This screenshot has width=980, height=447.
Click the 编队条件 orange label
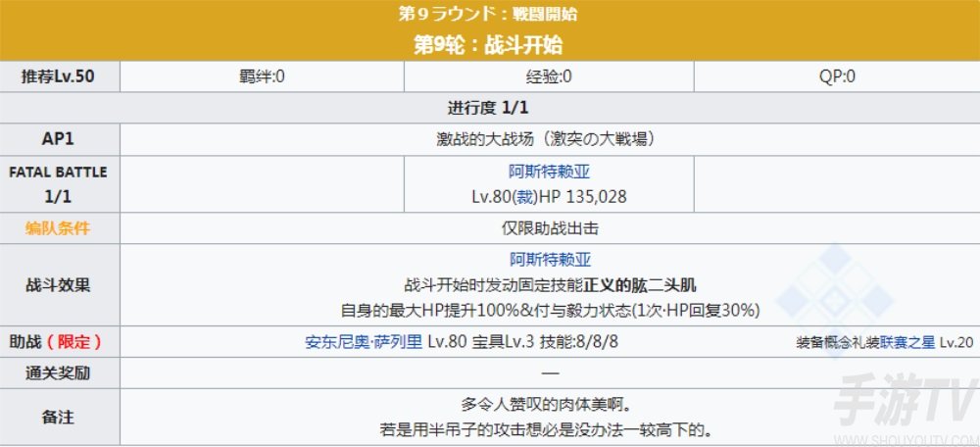click(58, 228)
